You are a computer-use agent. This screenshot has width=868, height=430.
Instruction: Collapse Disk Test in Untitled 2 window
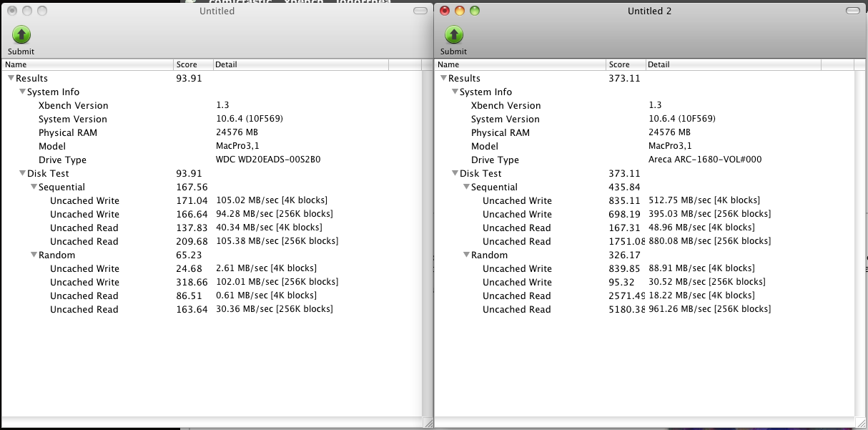click(455, 173)
